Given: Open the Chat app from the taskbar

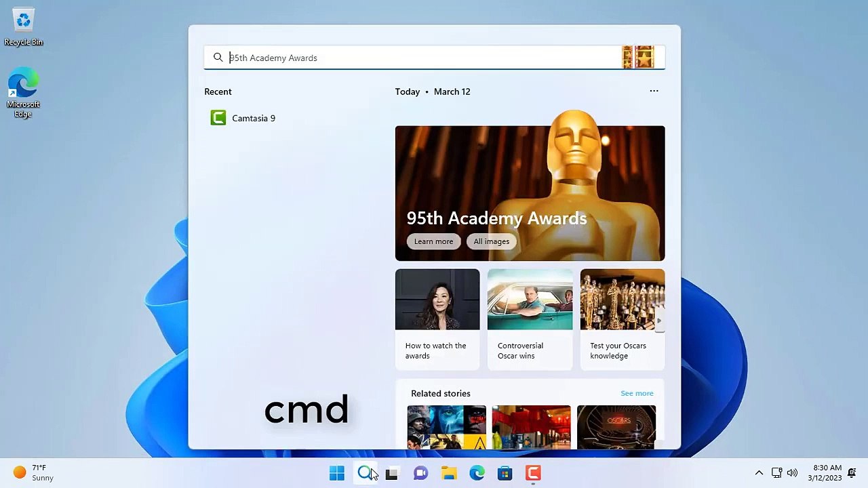Looking at the screenshot, I should pos(420,473).
